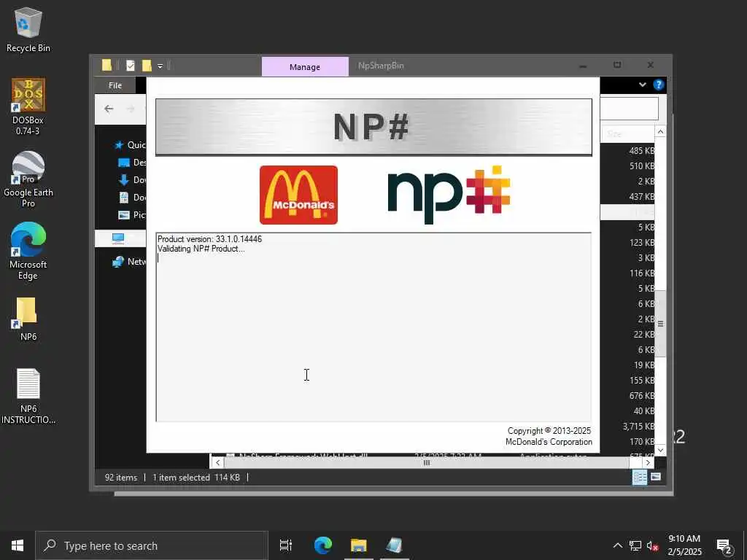This screenshot has height=560, width=747.
Task: Click the Explorer search box
Action: [629, 109]
